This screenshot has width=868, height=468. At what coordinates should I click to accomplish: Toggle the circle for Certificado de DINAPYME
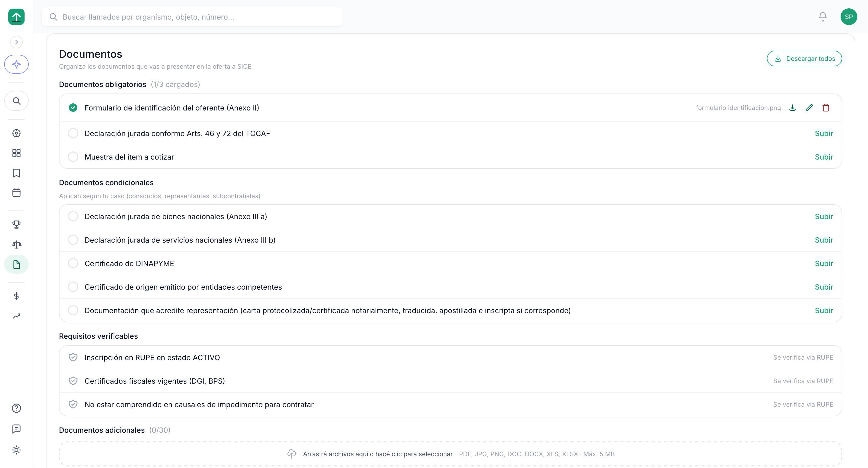pos(73,264)
